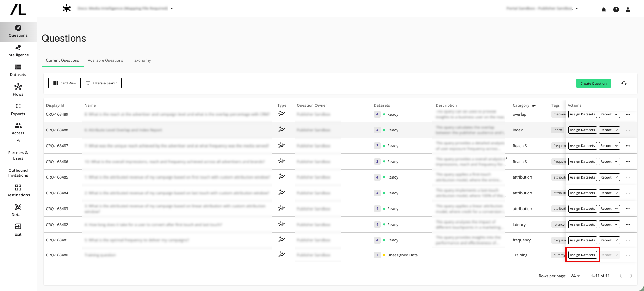The image size is (644, 291).
Task: Click the Datasets column header
Action: [382, 105]
